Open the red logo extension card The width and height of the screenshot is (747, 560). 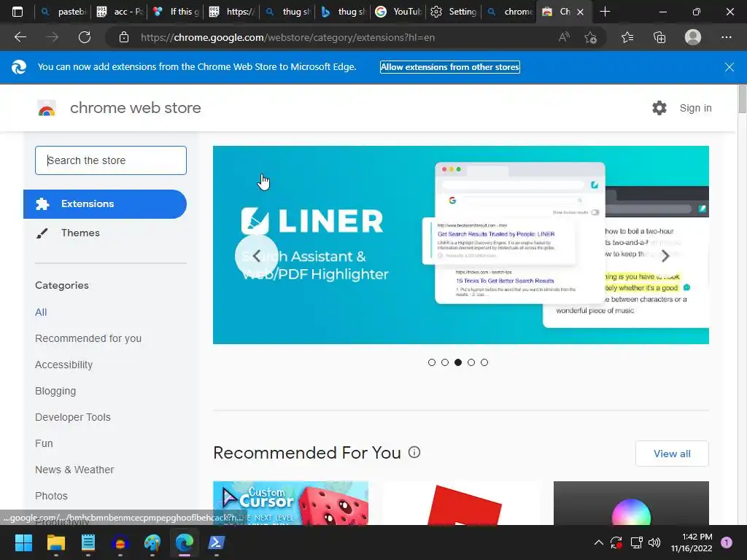point(461,503)
